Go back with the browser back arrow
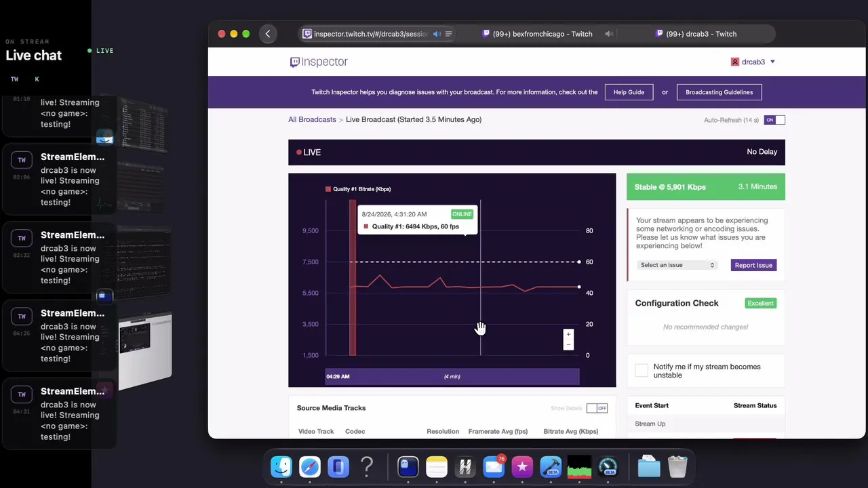The height and width of the screenshot is (488, 868). 268,34
